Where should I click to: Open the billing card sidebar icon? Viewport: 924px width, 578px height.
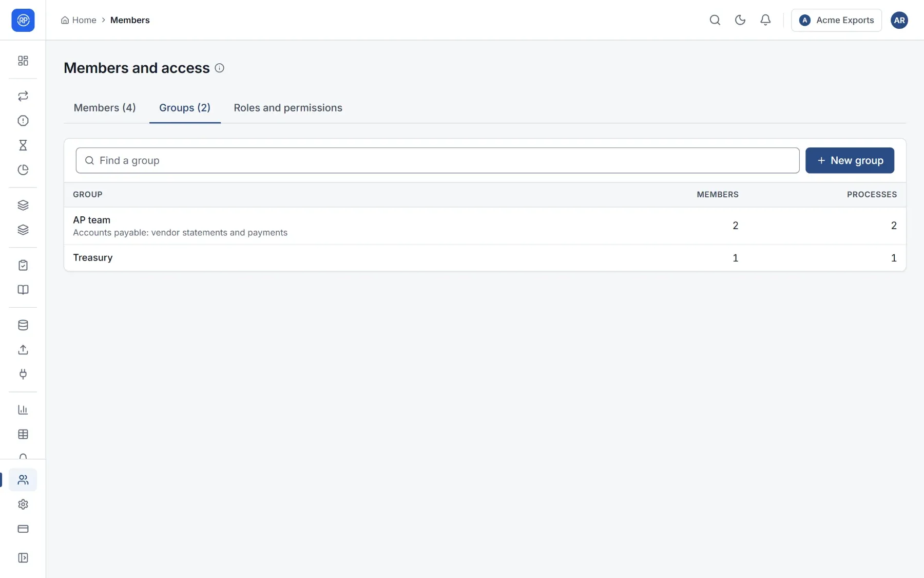pyautogui.click(x=23, y=529)
